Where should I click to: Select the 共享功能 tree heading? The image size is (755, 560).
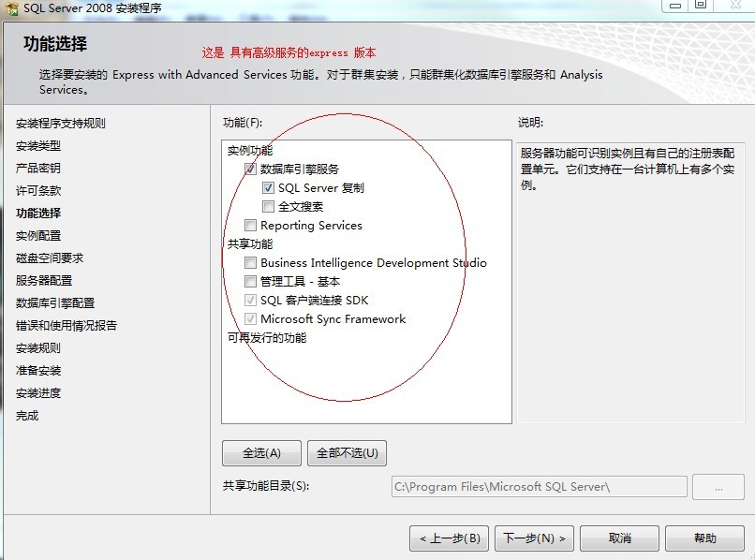click(250, 244)
